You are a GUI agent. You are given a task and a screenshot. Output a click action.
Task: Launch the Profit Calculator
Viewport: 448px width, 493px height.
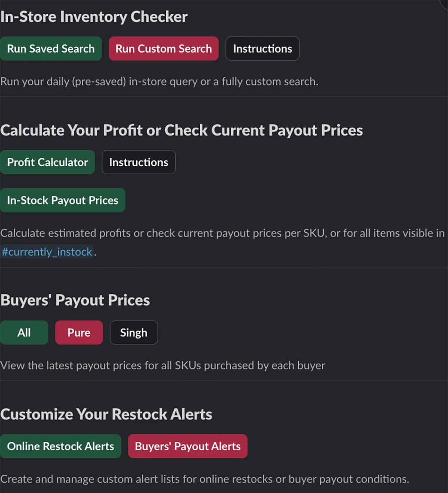click(47, 162)
